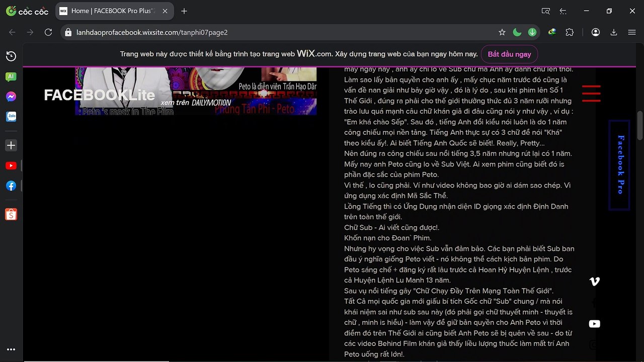Click 'xem trên DAILYMOTION' link text
Viewport: 644px width, 362px height.
(196, 103)
